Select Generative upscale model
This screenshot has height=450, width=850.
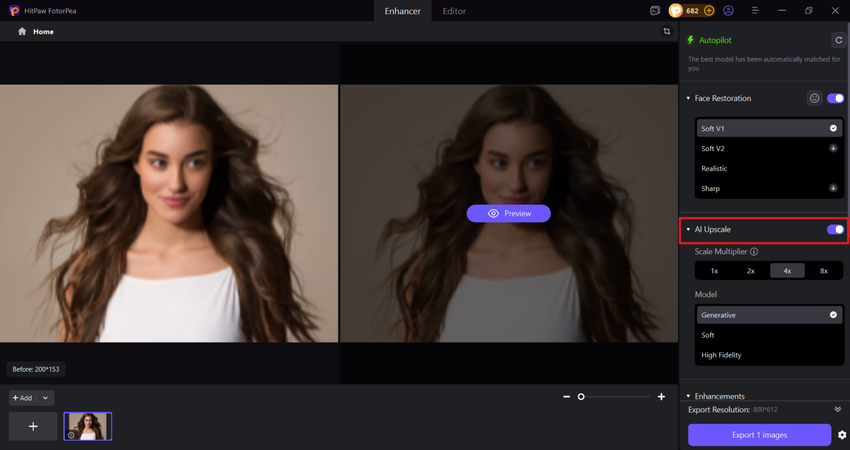pos(769,315)
